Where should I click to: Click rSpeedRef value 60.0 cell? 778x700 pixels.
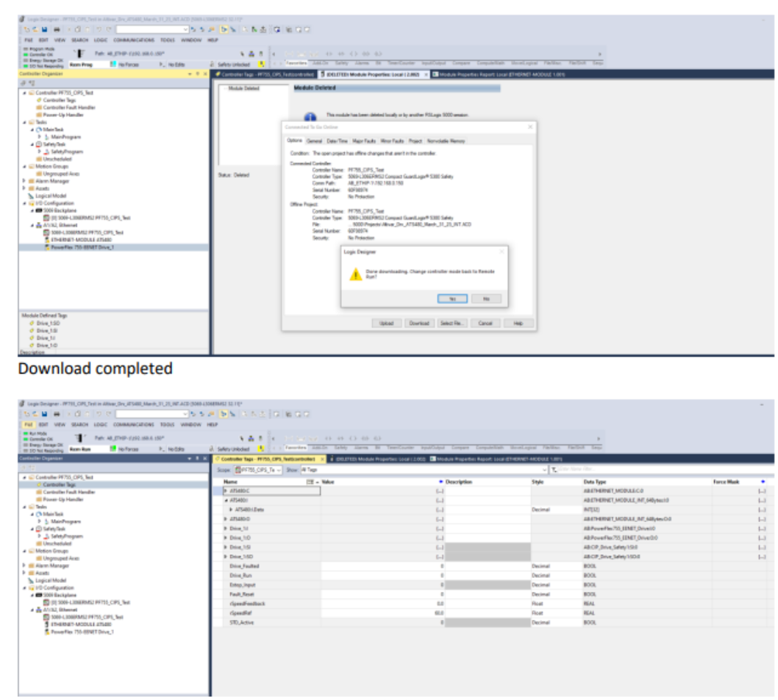[382, 613]
